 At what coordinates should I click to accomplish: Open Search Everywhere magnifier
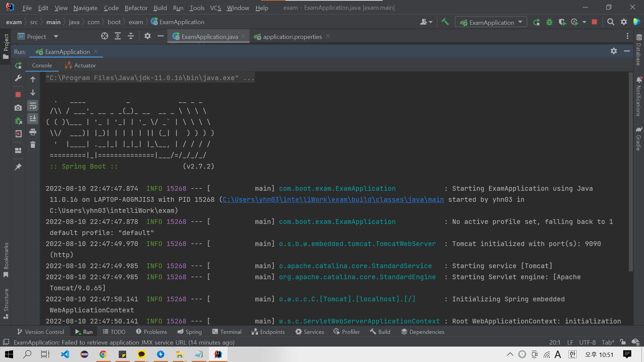[x=611, y=22]
